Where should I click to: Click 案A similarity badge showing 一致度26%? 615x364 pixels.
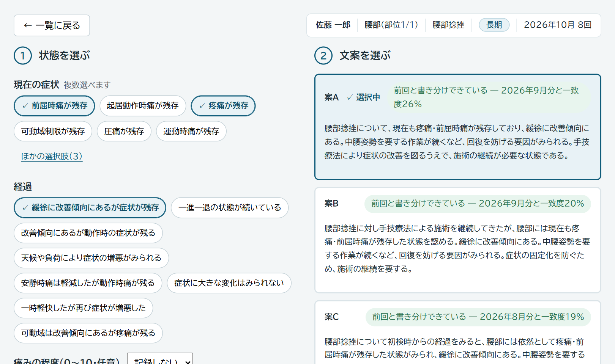click(489, 97)
